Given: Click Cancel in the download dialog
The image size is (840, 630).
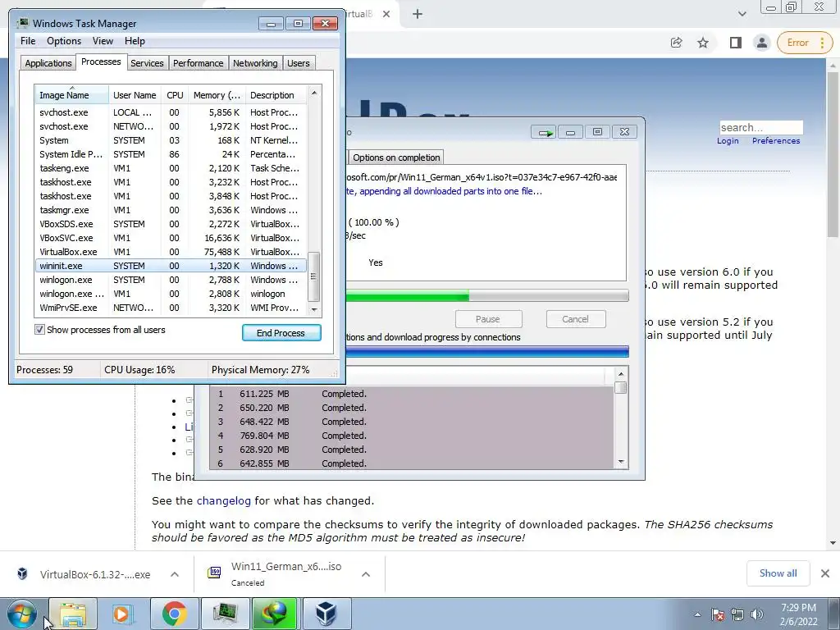Looking at the screenshot, I should [576, 319].
